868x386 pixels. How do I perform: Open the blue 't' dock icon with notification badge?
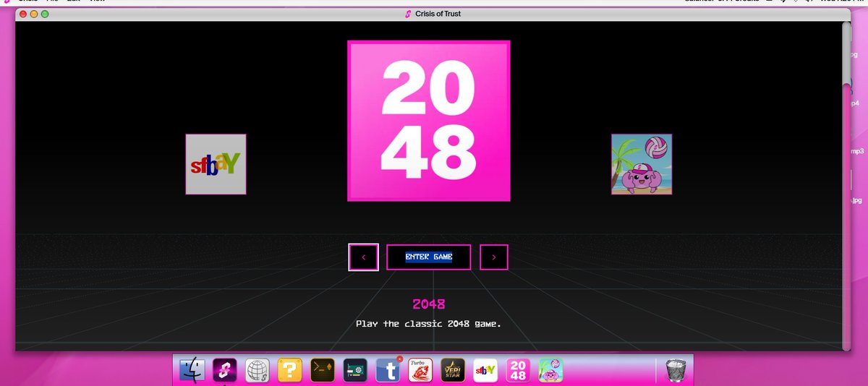[388, 370]
